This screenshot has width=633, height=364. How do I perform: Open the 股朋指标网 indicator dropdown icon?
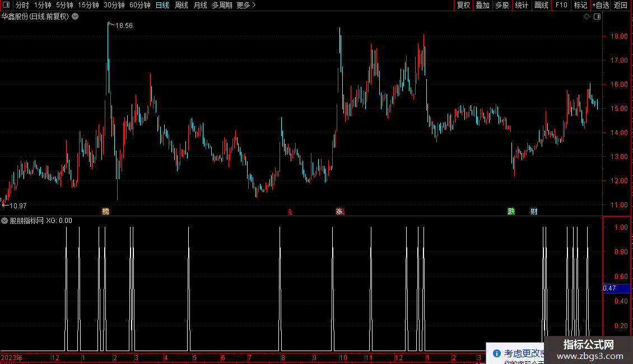point(4,221)
